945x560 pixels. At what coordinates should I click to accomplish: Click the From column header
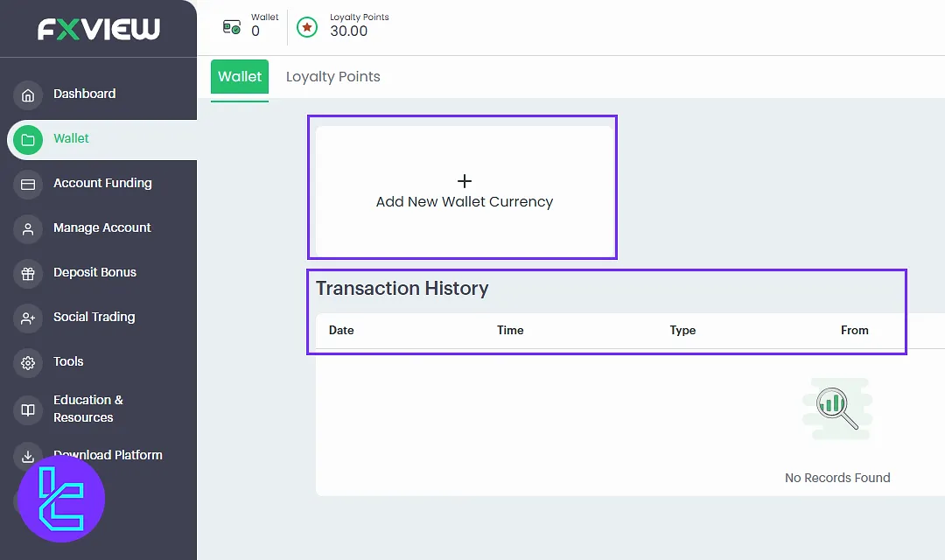coord(855,331)
